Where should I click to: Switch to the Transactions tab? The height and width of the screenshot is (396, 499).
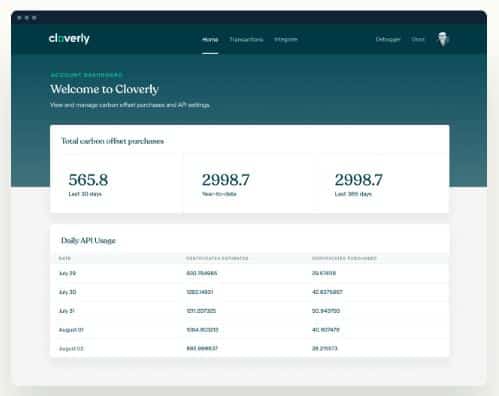pos(246,40)
